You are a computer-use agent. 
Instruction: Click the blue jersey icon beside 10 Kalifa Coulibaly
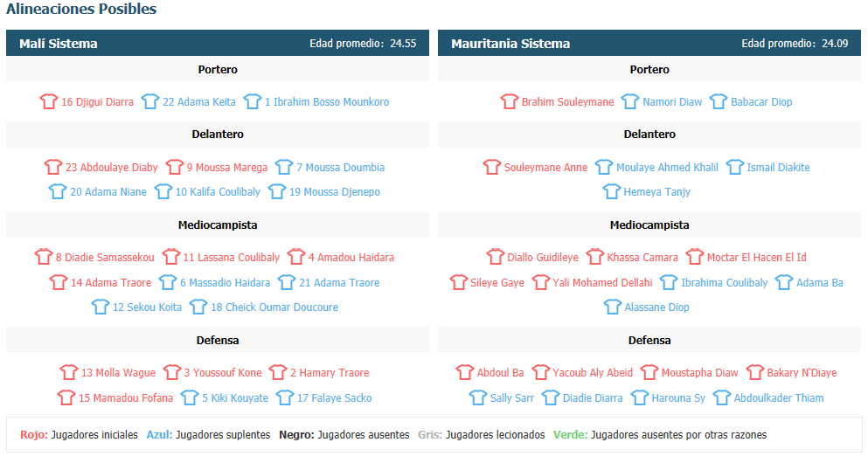click(x=163, y=191)
